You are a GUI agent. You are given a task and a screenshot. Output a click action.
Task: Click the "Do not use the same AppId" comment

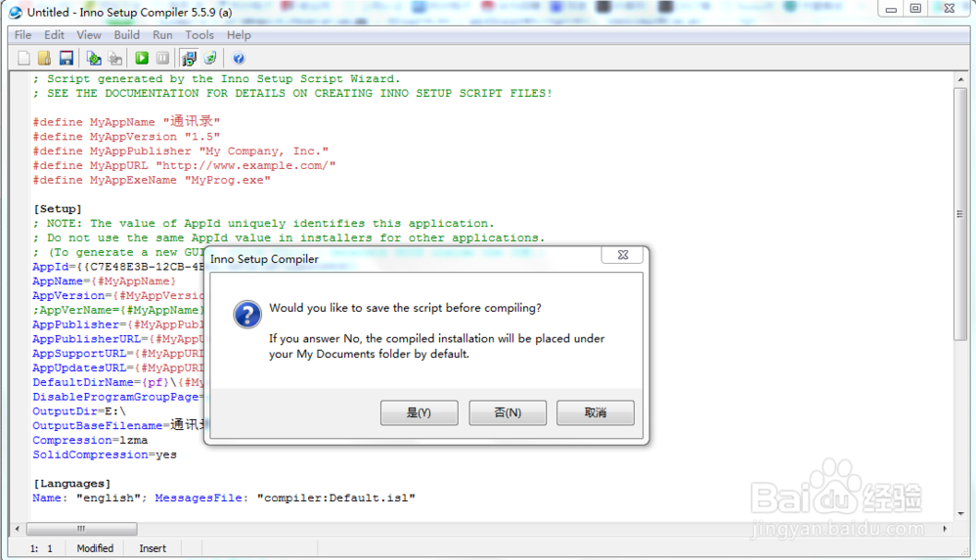288,237
